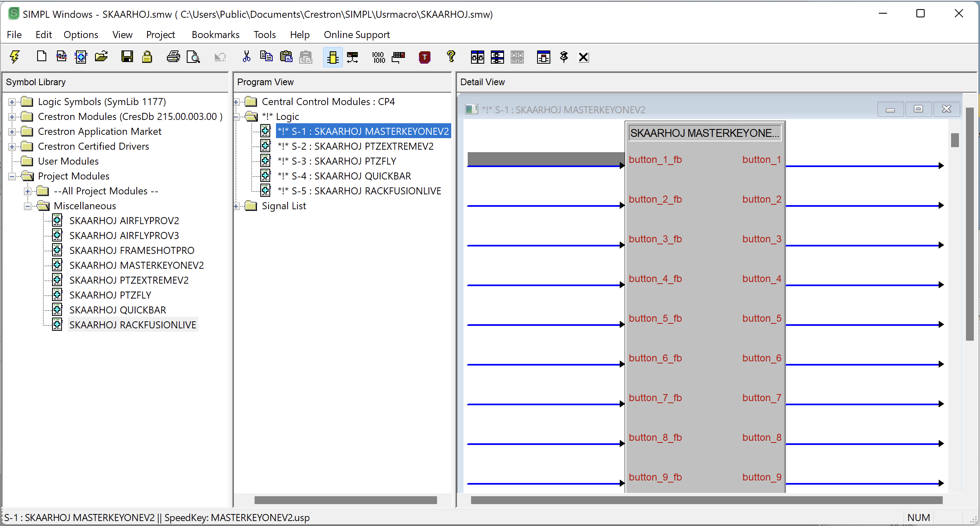
Task: Expand Crestron Application Market folder
Action: pyautogui.click(x=12, y=131)
